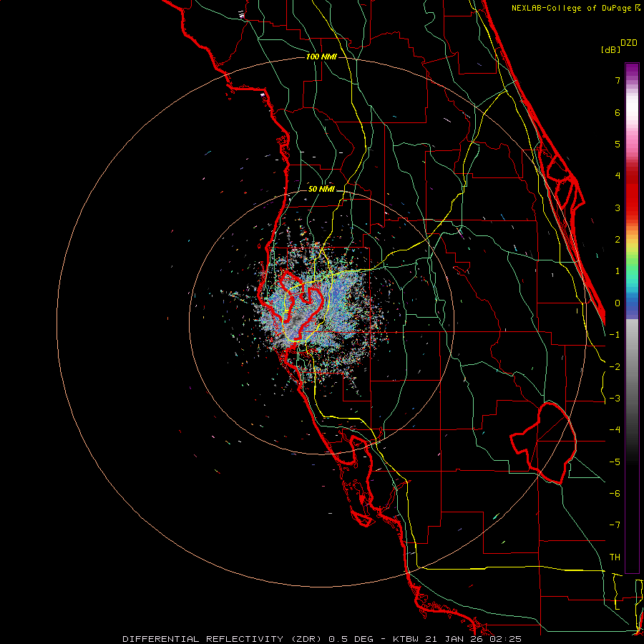Click the DZD legend title
This screenshot has height=644, width=644.
(x=629, y=43)
